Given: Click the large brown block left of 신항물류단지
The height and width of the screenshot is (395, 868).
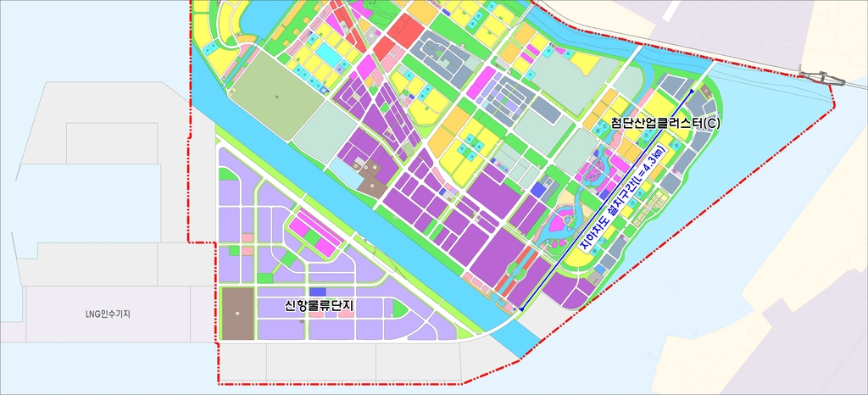Looking at the screenshot, I should click(x=237, y=314).
